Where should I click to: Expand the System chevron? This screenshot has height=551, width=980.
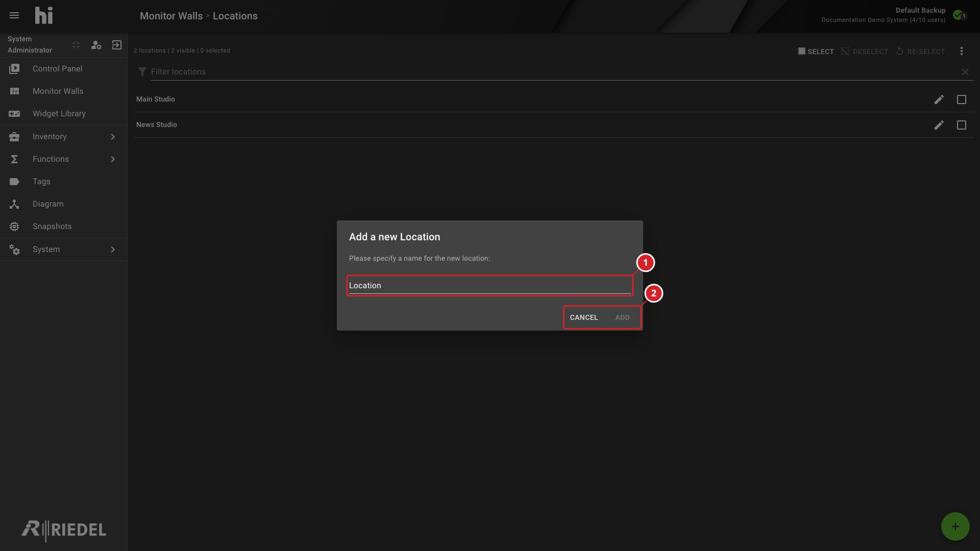113,249
